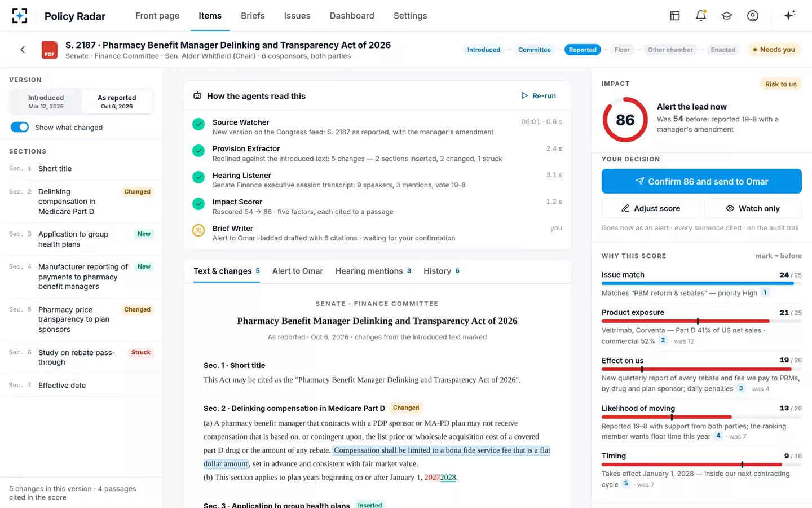The width and height of the screenshot is (812, 508).
Task: Choose Watch only
Action: click(x=753, y=208)
